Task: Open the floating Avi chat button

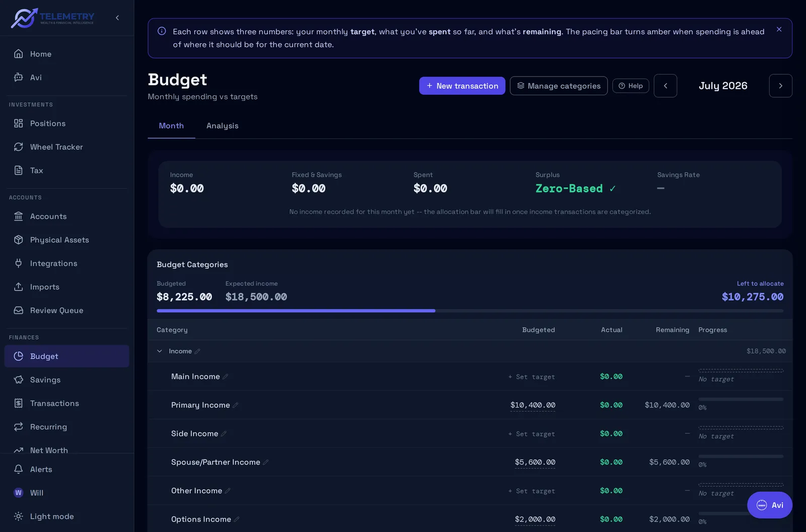Action: (x=770, y=505)
